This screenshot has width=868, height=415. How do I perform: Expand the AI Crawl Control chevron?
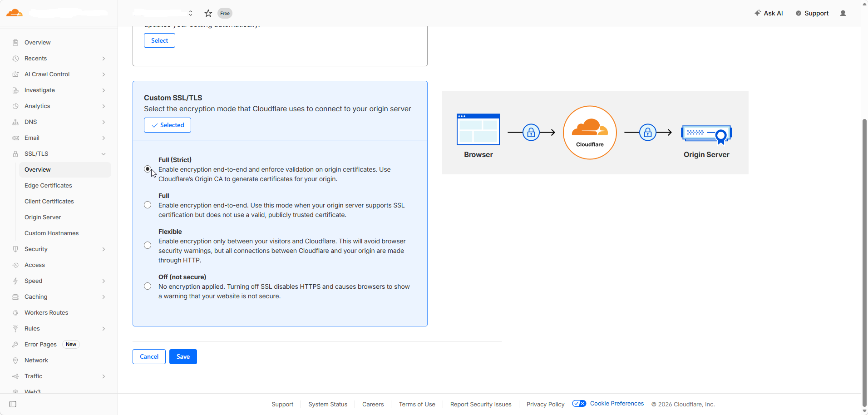click(x=104, y=74)
